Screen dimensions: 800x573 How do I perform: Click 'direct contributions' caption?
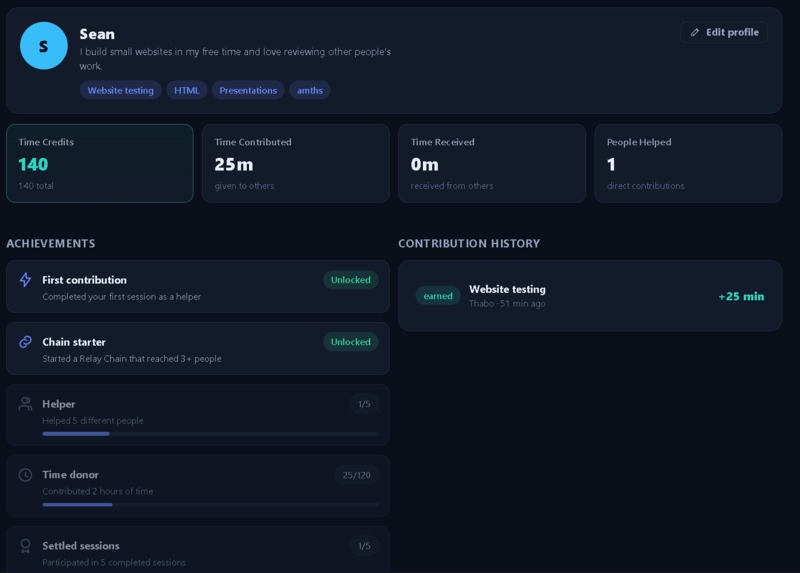(x=645, y=186)
